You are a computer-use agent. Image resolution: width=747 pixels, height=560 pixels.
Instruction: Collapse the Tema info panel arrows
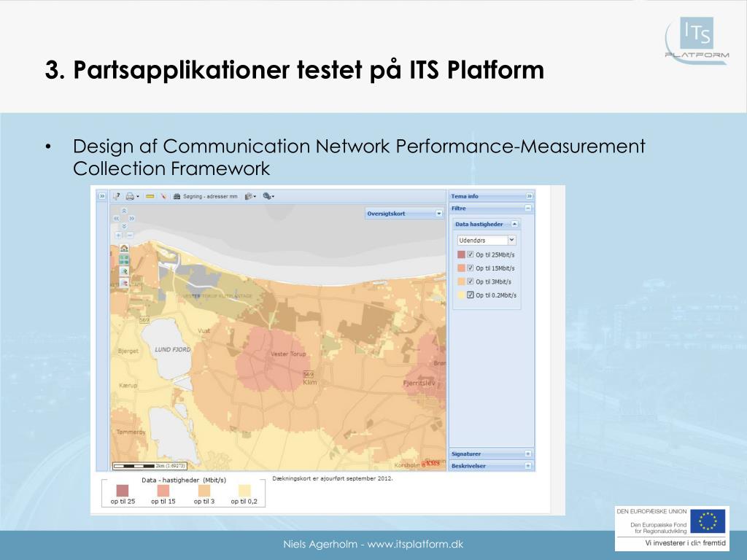tap(530, 196)
